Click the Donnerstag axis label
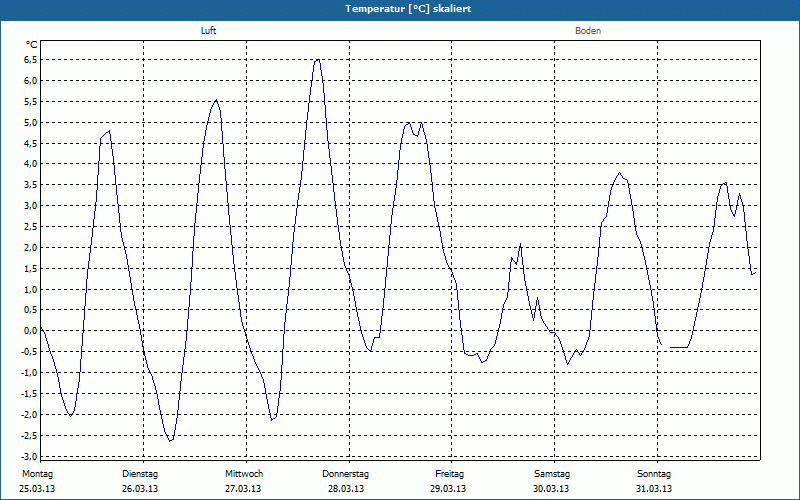Image resolution: width=800 pixels, height=500 pixels. (x=345, y=474)
